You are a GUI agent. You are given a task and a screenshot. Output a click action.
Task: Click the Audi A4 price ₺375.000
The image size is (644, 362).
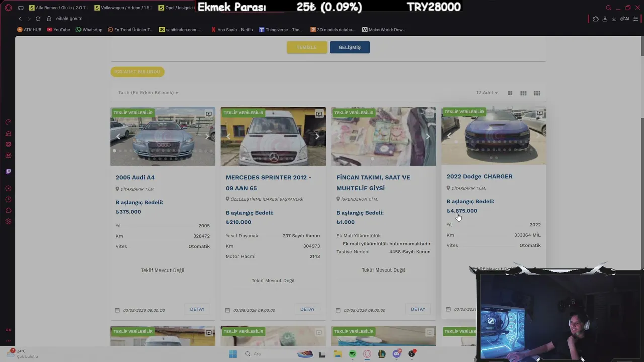(x=128, y=212)
